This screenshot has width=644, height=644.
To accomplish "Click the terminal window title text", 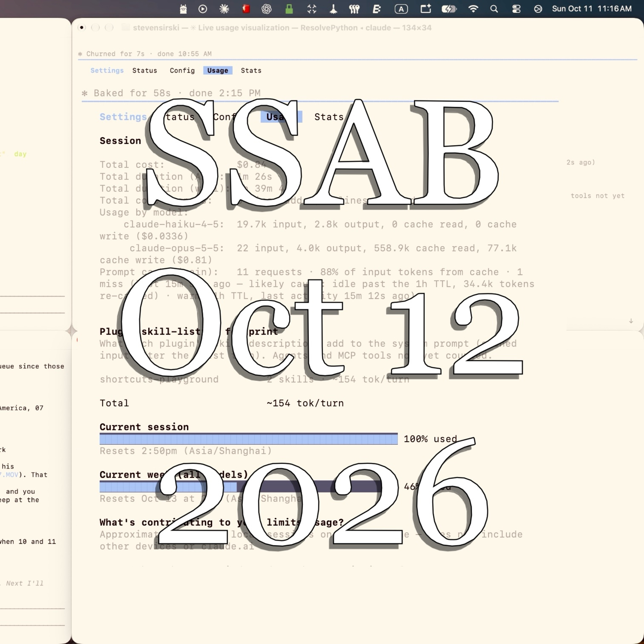I will [x=282, y=28].
